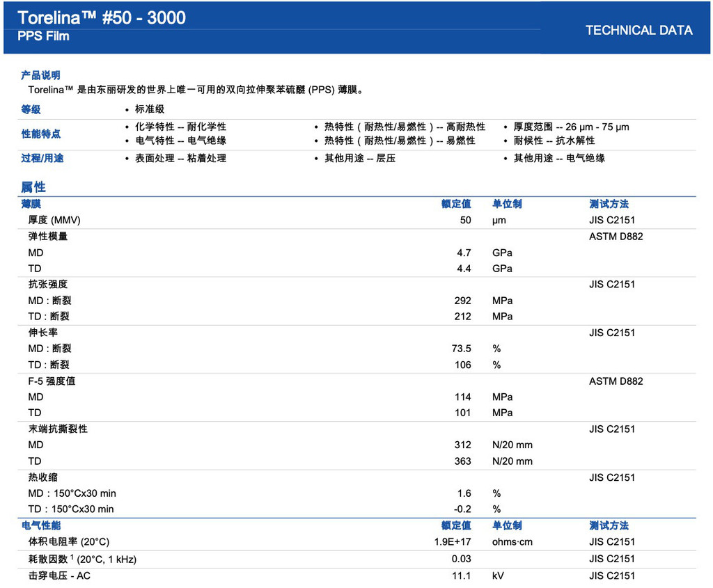This screenshot has height=588, width=713.
Task: Click "单位制" in the 薄膜 header row
Action: [x=507, y=204]
